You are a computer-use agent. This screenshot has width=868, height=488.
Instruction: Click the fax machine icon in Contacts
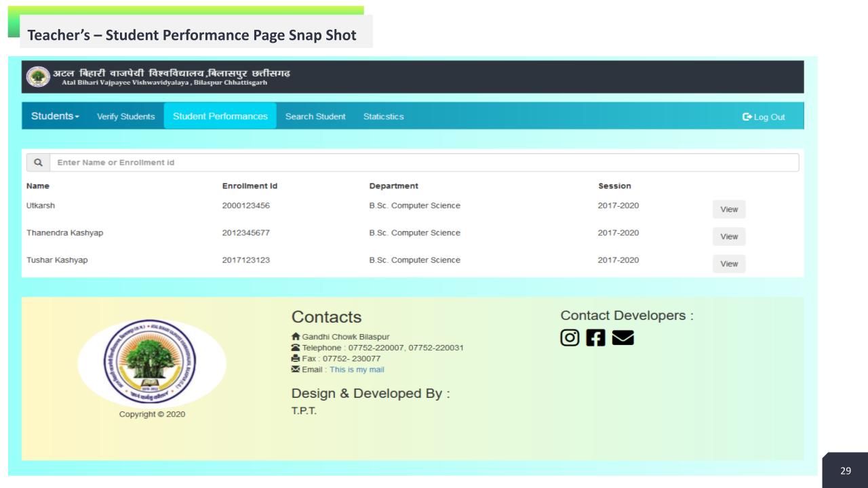(295, 358)
